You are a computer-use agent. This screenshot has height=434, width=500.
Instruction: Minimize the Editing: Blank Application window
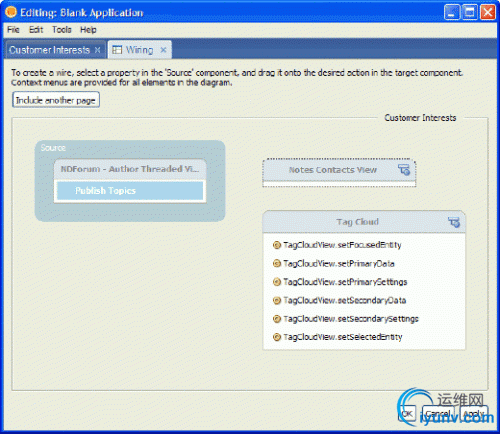pos(452,12)
